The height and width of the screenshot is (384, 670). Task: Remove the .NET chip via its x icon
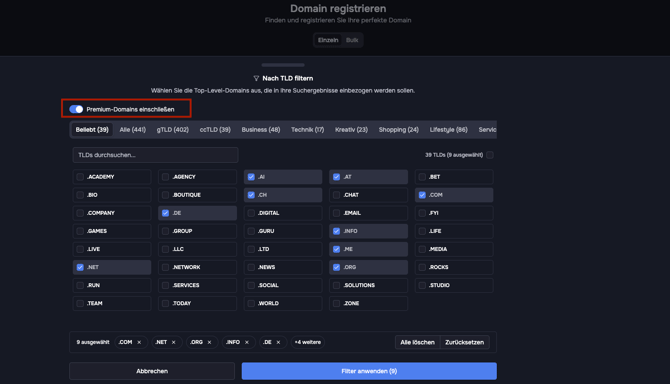173,342
